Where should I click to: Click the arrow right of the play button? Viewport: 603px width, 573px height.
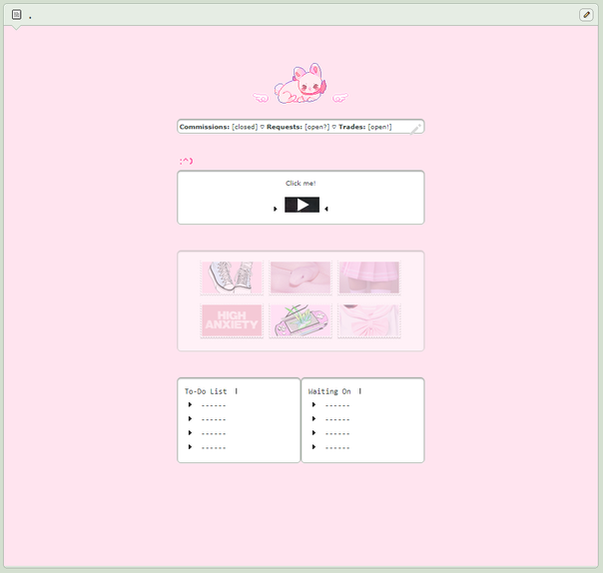click(x=326, y=209)
